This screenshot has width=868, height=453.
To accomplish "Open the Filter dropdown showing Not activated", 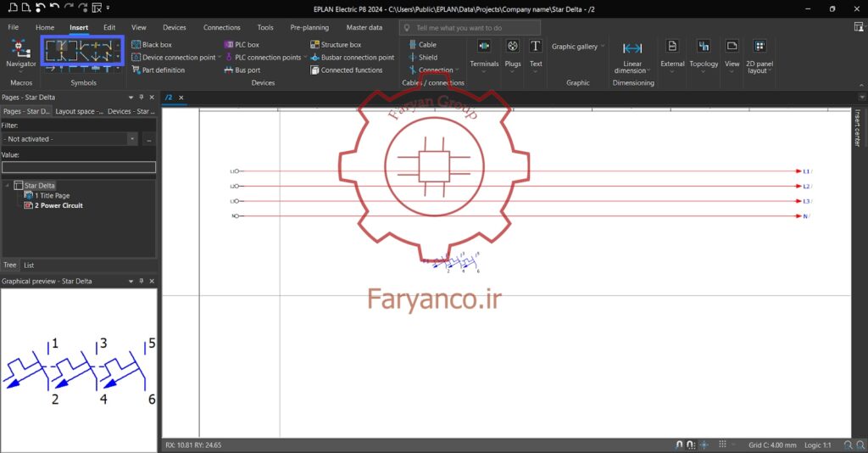I will (x=131, y=139).
